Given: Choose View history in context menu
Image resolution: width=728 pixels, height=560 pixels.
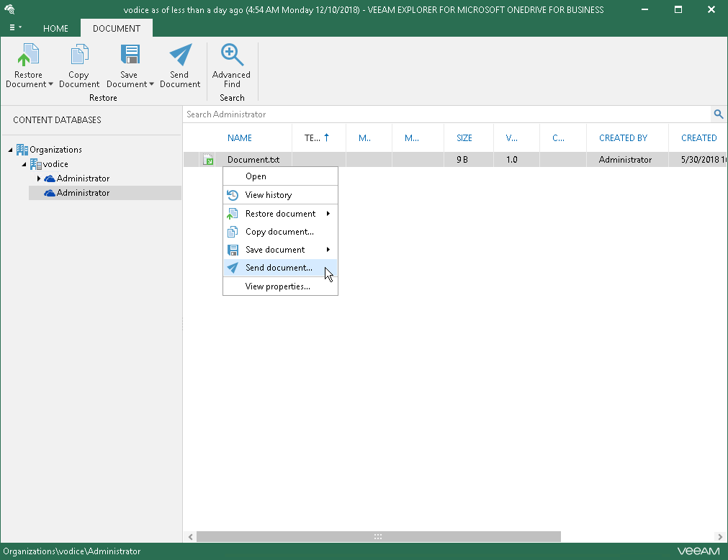Looking at the screenshot, I should point(280,195).
